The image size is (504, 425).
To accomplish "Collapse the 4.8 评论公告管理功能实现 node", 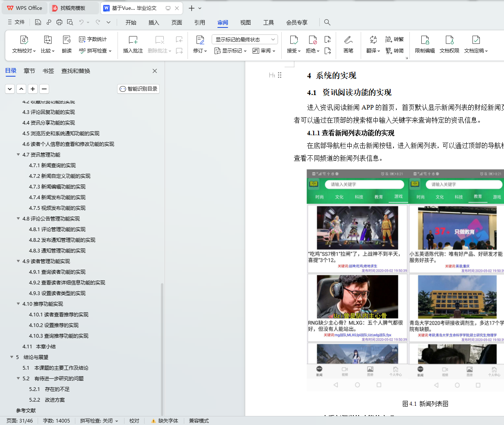I will 18,218.
